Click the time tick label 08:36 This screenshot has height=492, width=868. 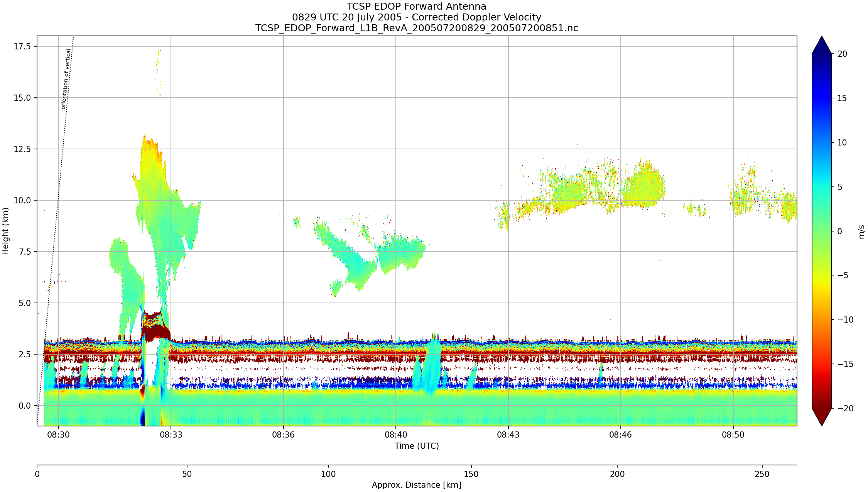(283, 435)
